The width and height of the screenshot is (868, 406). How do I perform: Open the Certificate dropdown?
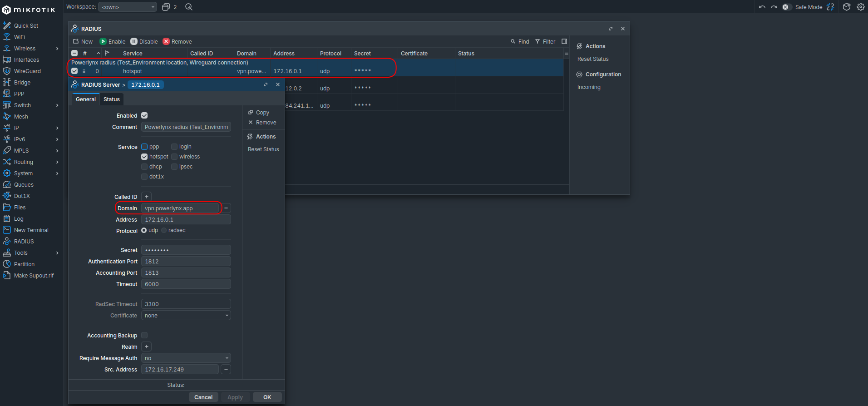[x=186, y=316]
